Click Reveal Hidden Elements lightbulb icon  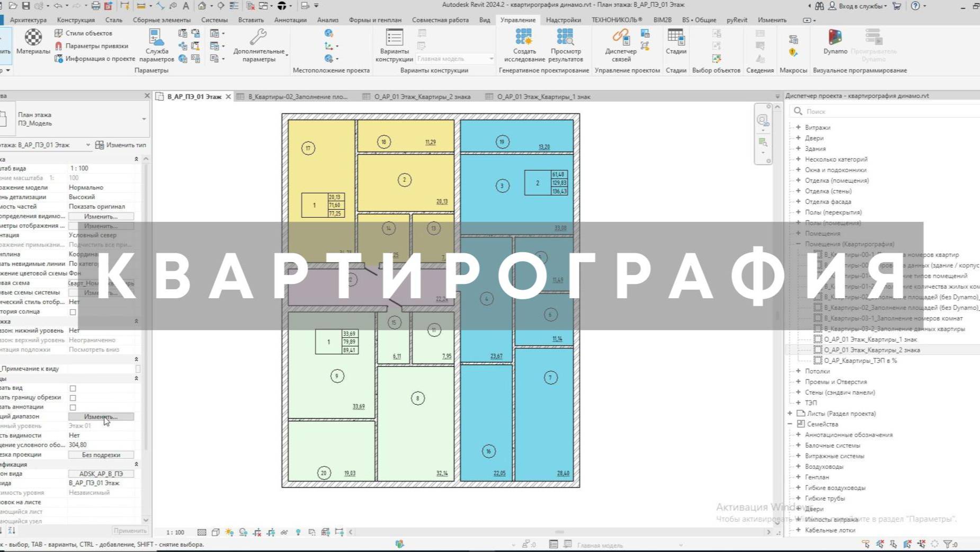tap(298, 532)
